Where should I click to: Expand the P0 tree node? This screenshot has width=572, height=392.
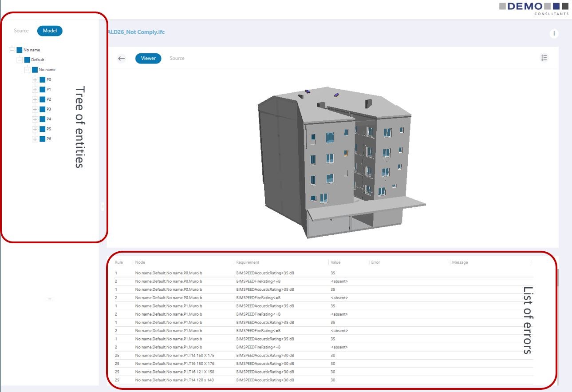(x=35, y=80)
